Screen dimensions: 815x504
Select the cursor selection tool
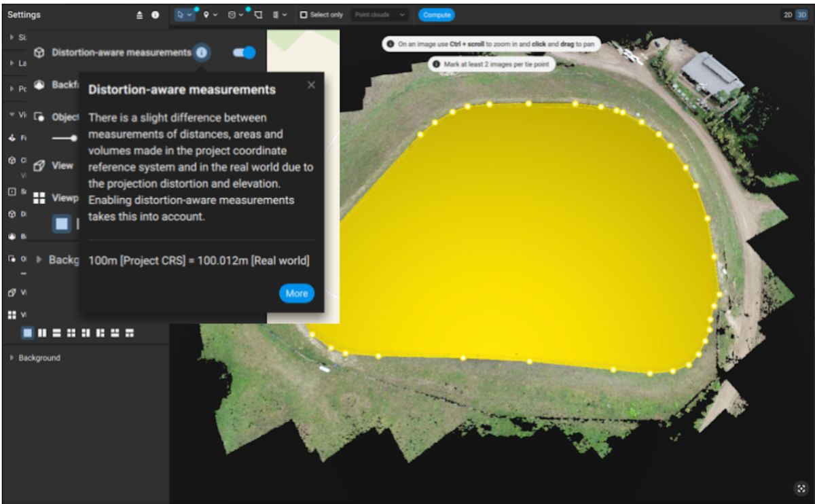click(180, 14)
